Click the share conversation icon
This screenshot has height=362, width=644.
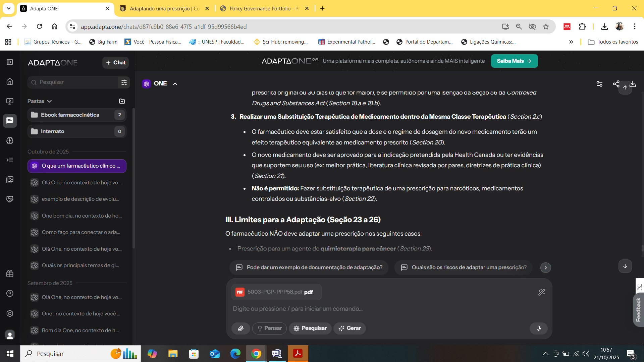pyautogui.click(x=616, y=84)
